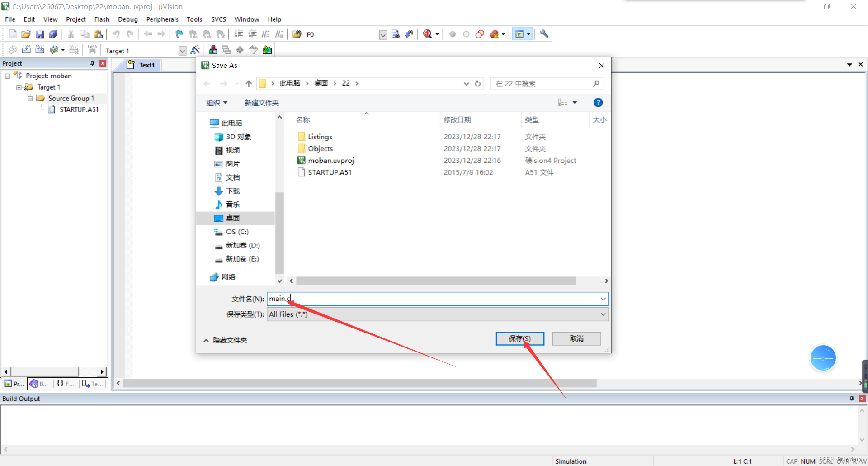Image resolution: width=868 pixels, height=466 pixels.
Task: Click the Save toolbar icon
Action: [40, 34]
